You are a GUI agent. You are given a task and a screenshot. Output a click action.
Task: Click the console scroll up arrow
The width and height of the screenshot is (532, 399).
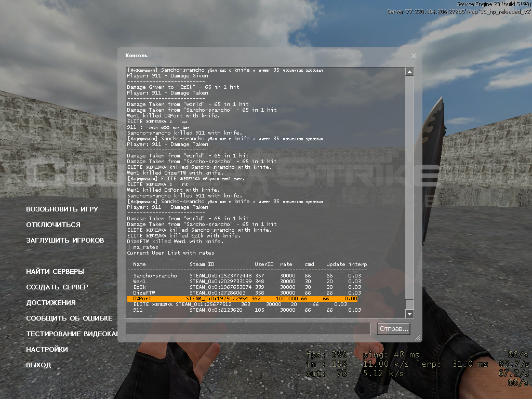click(x=409, y=72)
